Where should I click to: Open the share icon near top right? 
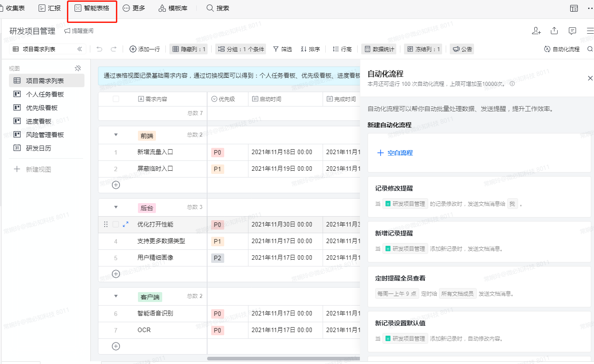coord(554,30)
